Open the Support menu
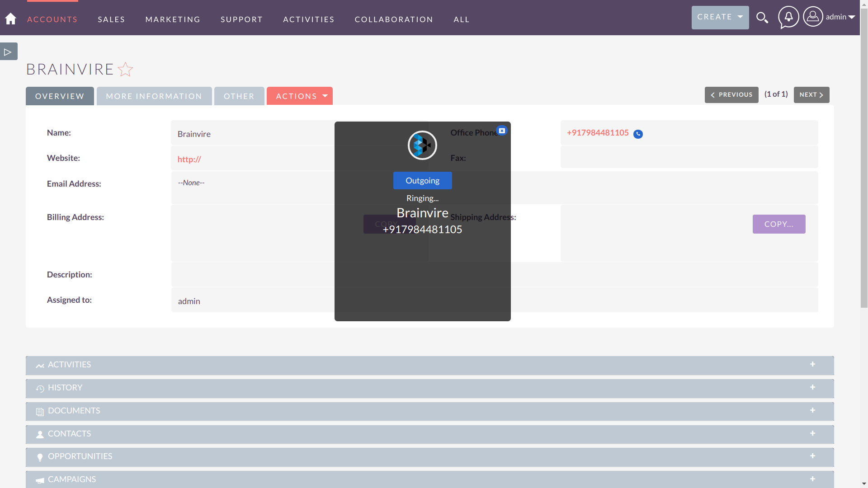This screenshot has height=488, width=868. pos(241,19)
